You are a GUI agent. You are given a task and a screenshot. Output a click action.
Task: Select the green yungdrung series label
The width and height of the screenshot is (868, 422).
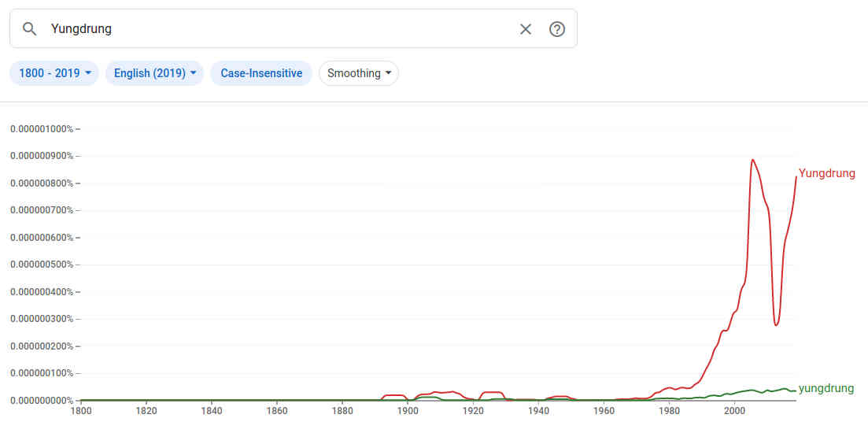pos(826,388)
